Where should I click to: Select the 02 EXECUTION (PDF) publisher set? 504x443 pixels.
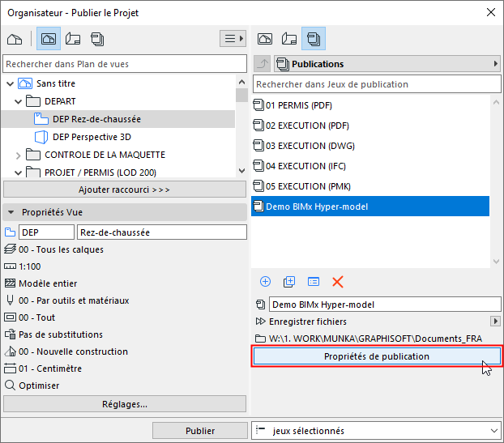370,126
